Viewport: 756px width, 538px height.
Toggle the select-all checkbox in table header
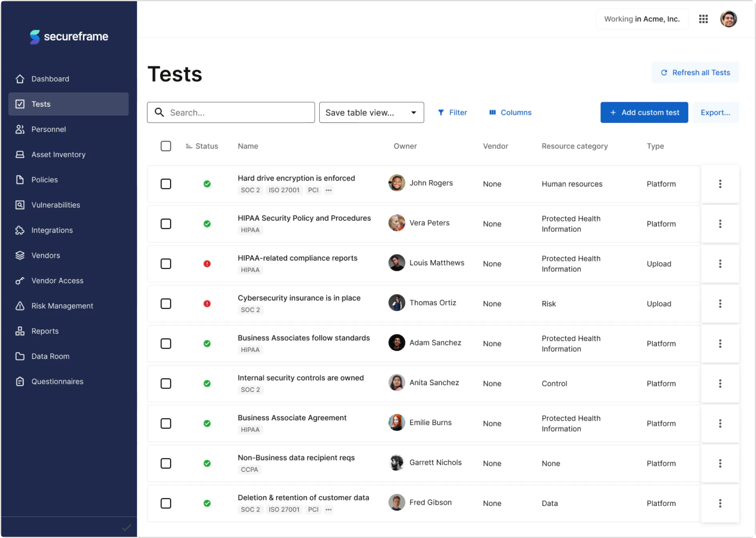point(166,146)
